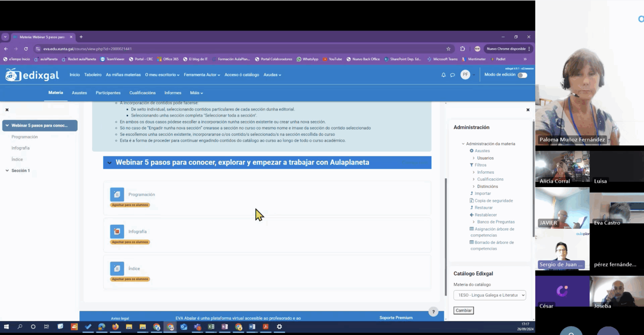644x335 pixels.
Task: Open the messages speech bubble icon
Action: click(452, 75)
